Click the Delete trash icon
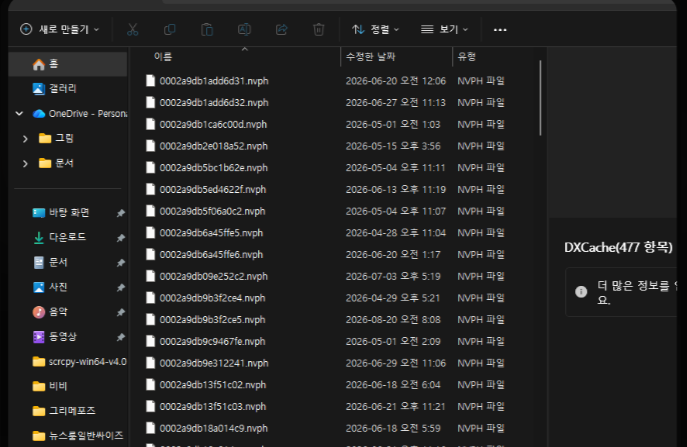Screen dimensions: 687x447 tap(319, 29)
